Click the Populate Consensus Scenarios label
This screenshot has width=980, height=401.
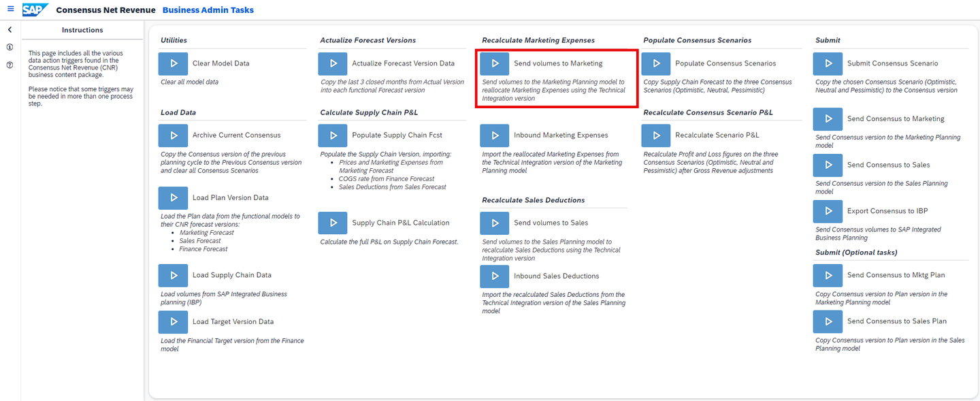coord(725,63)
